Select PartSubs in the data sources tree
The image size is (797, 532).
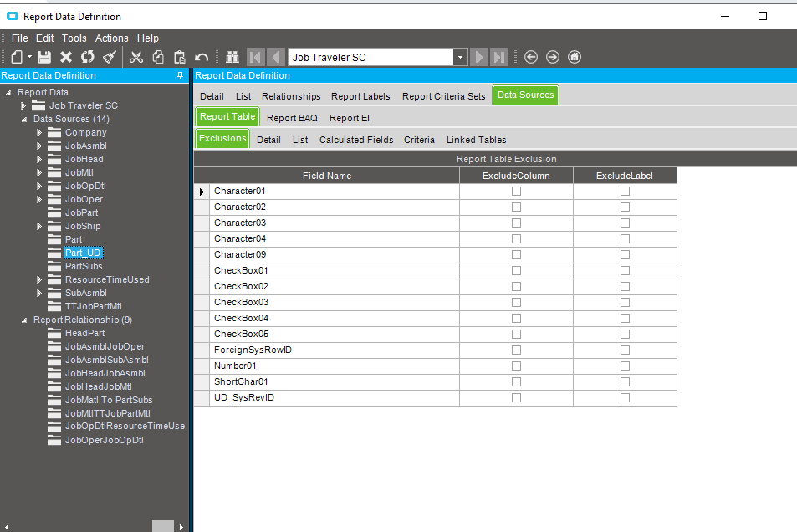[84, 267]
